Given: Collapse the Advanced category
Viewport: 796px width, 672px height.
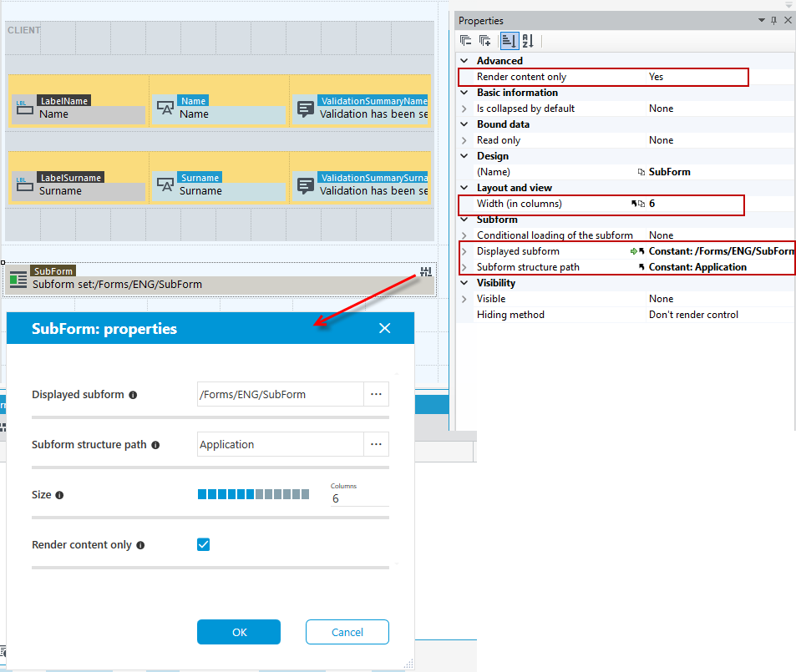Looking at the screenshot, I should (464, 61).
